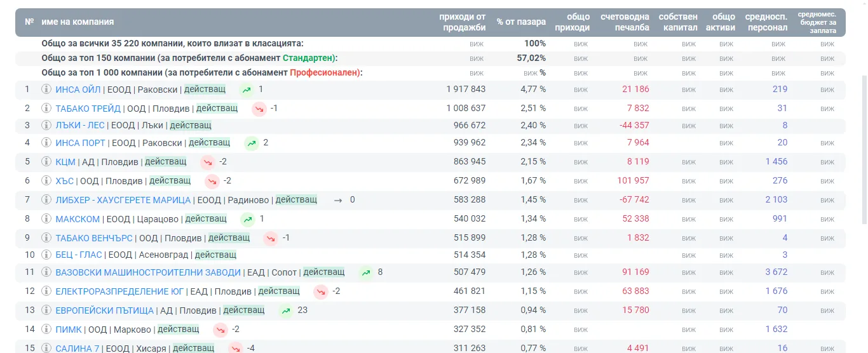Click виж under общо приходи for ТАБАКО ВЕНЧЪРС

(x=581, y=238)
